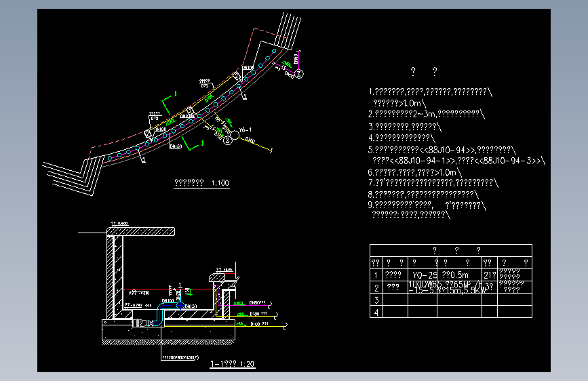Click the "21?" quantity cell
The width and height of the screenshot is (588, 381).
coord(490,275)
